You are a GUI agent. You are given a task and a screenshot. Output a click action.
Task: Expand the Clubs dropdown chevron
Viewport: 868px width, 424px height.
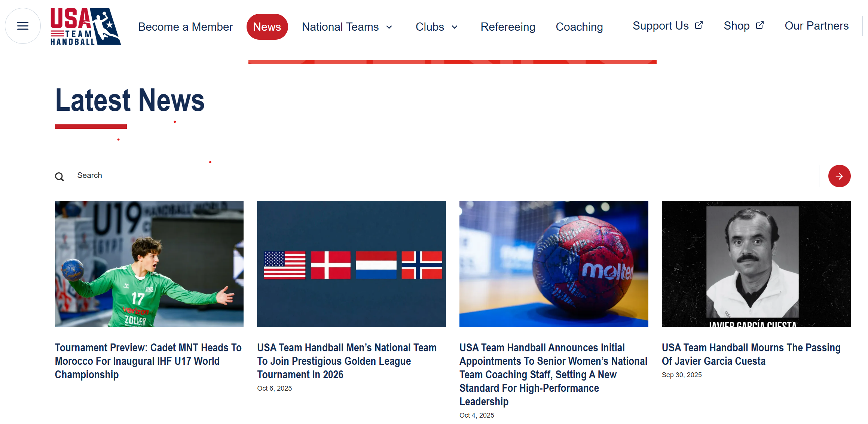point(455,27)
